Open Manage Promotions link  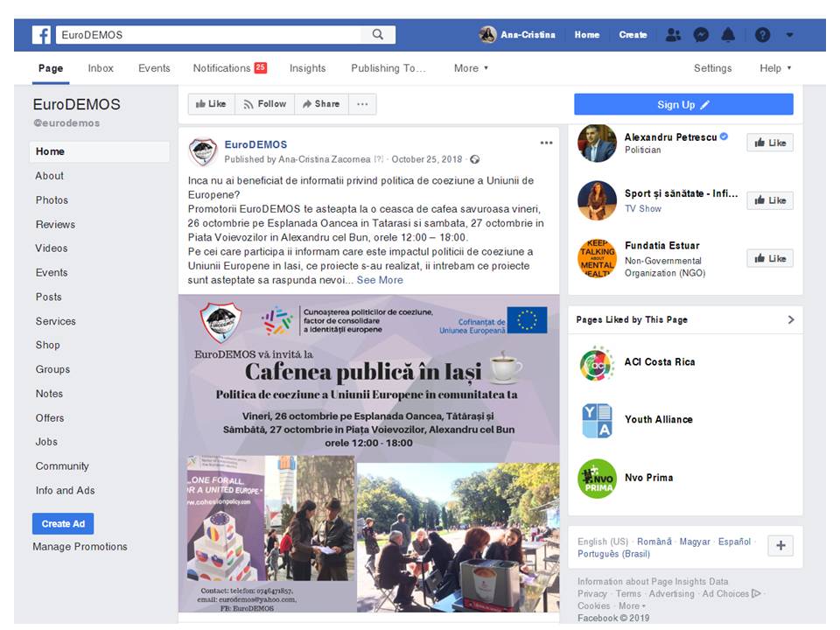point(80,546)
